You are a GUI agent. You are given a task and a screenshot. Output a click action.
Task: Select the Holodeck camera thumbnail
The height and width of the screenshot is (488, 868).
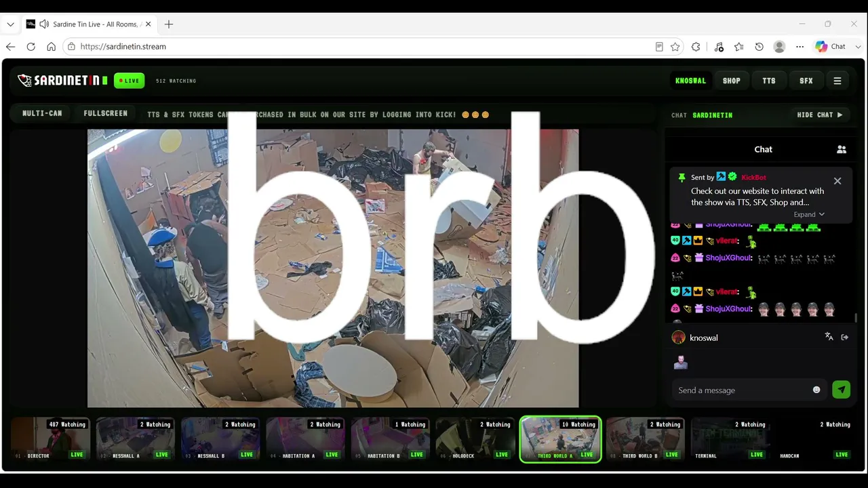click(x=475, y=439)
